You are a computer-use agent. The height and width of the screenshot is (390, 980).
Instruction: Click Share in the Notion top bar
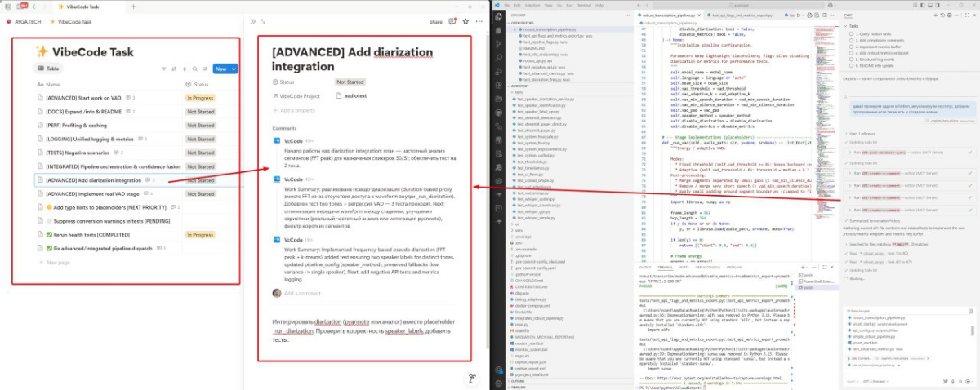pos(436,21)
